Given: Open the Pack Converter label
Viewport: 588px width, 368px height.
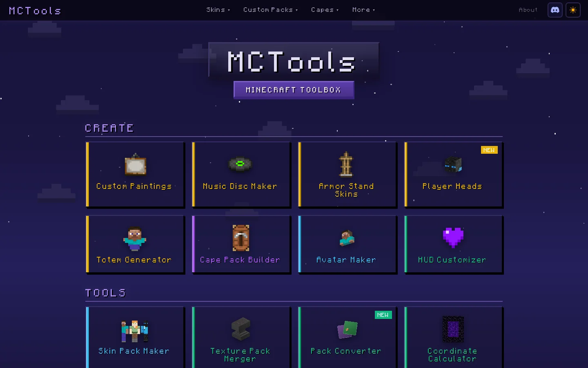Looking at the screenshot, I should [346, 351].
